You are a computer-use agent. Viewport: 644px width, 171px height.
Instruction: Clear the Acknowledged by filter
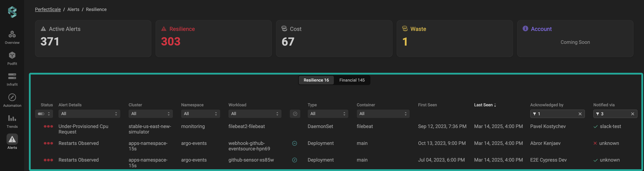point(580,114)
